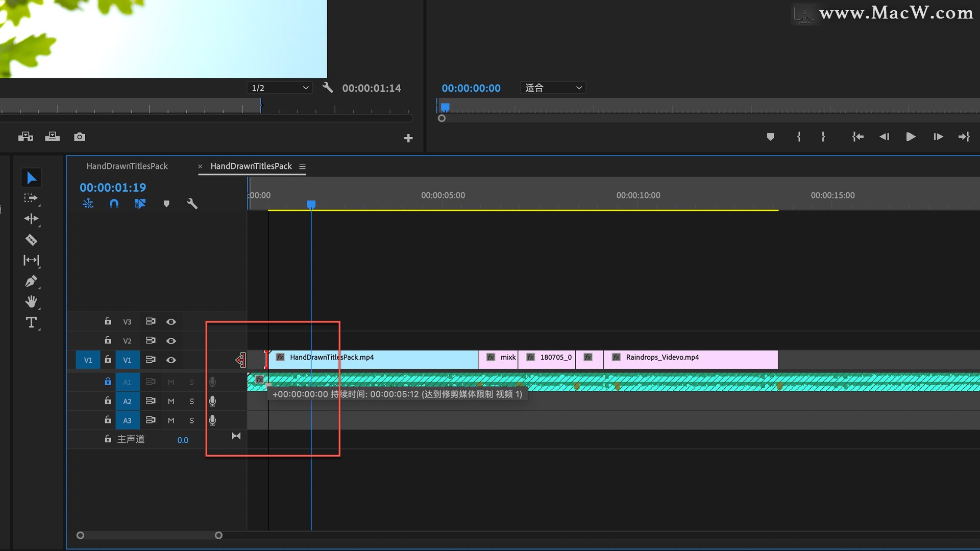This screenshot has width=980, height=551.
Task: Click the timeline zoom scrollbar right handle
Action: pos(218,535)
